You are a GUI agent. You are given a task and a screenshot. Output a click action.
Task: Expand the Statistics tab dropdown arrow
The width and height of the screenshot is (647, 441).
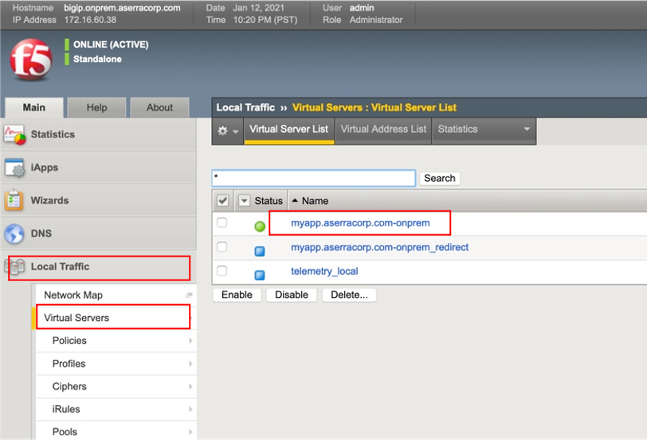[x=526, y=129]
